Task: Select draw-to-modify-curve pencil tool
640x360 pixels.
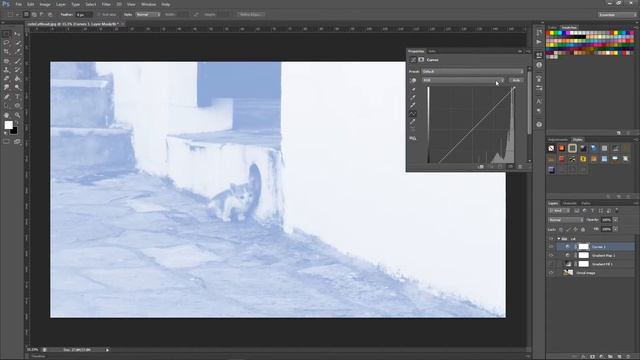Action: coord(413,122)
